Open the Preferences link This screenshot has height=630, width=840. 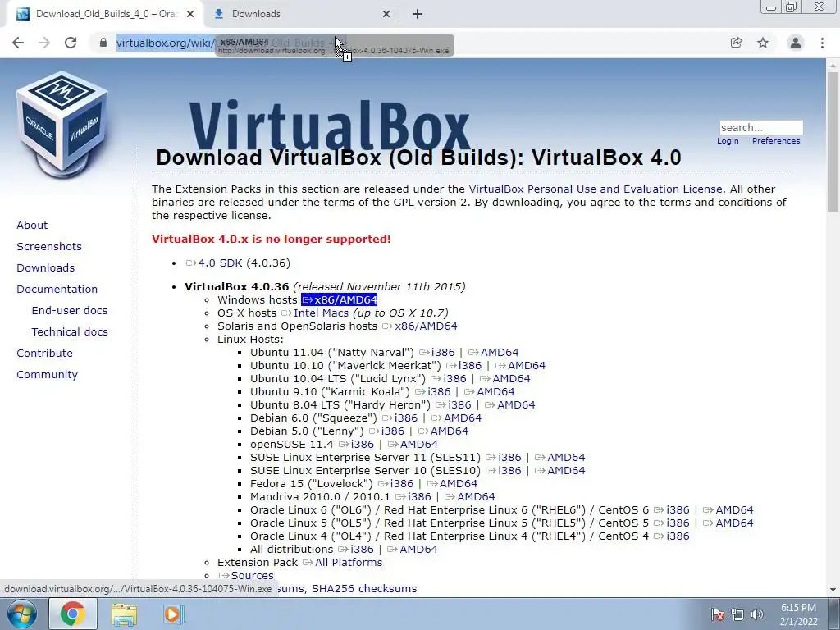click(776, 141)
